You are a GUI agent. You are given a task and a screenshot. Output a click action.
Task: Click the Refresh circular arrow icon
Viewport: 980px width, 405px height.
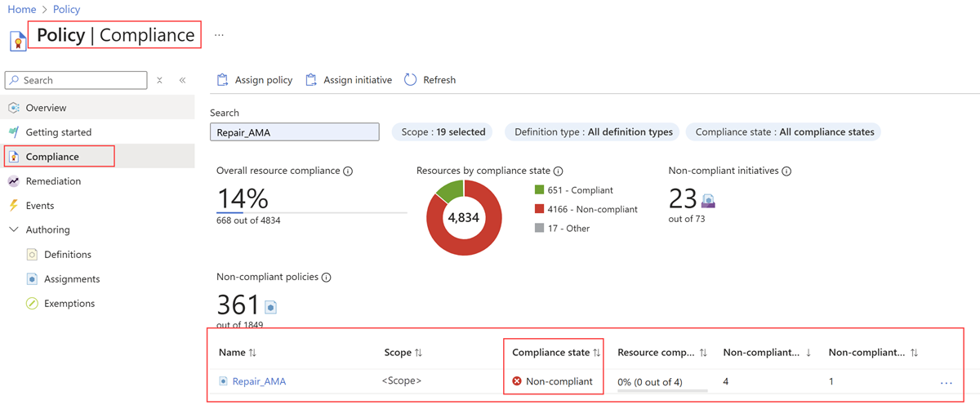411,80
